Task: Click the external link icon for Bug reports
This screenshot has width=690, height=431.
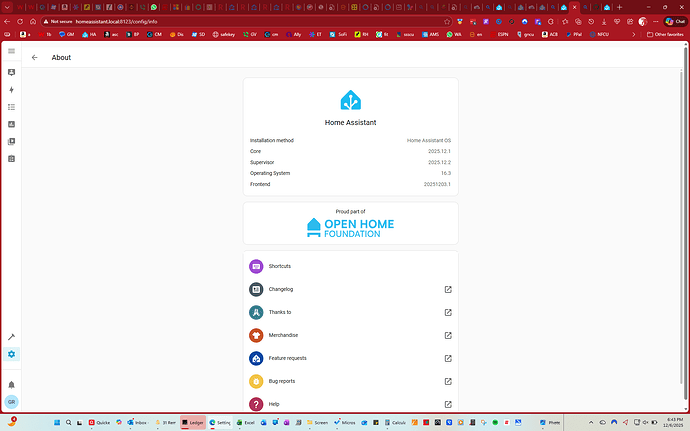Action: tap(448, 381)
